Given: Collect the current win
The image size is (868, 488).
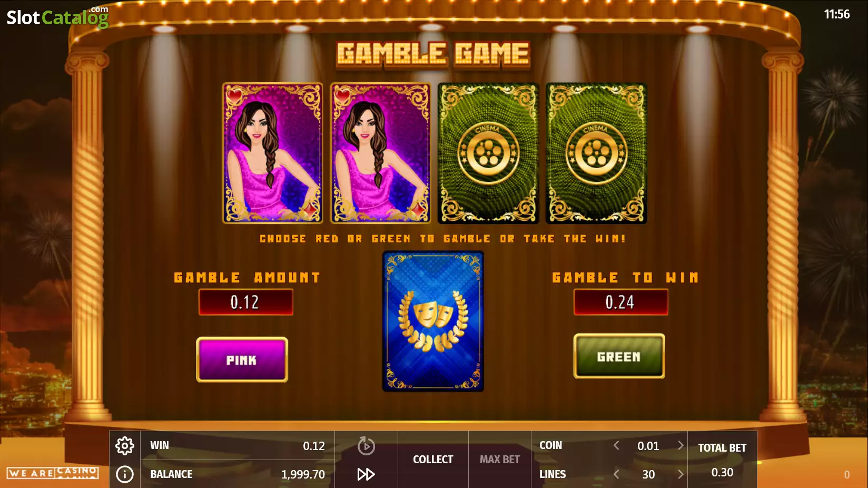Looking at the screenshot, I should tap(433, 460).
